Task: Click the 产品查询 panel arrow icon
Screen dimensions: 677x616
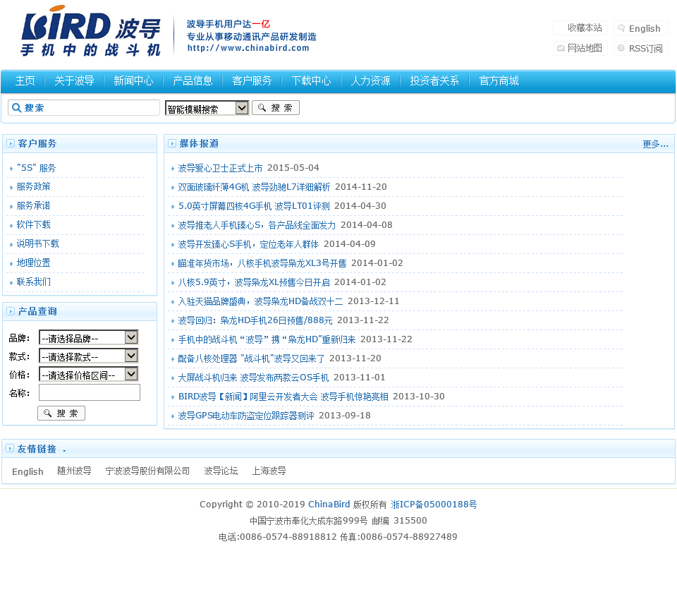Action: pos(11,311)
